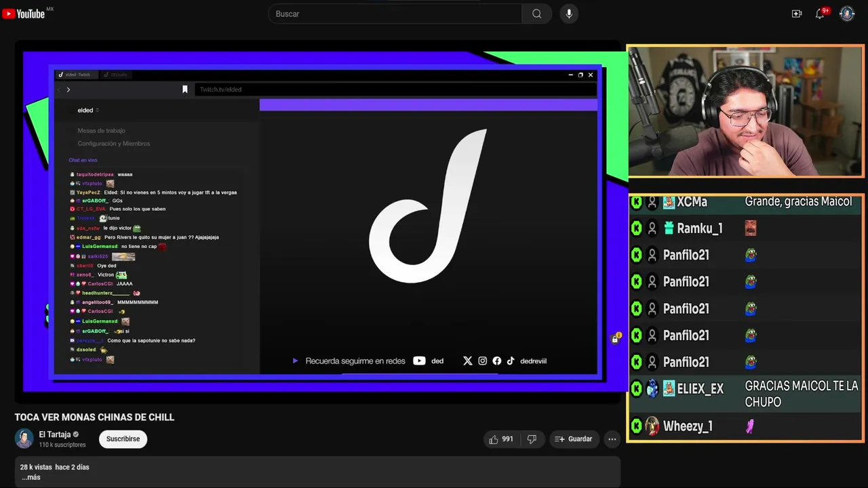This screenshot has width=868, height=488.
Task: Save video with Guardar button
Action: click(x=574, y=439)
